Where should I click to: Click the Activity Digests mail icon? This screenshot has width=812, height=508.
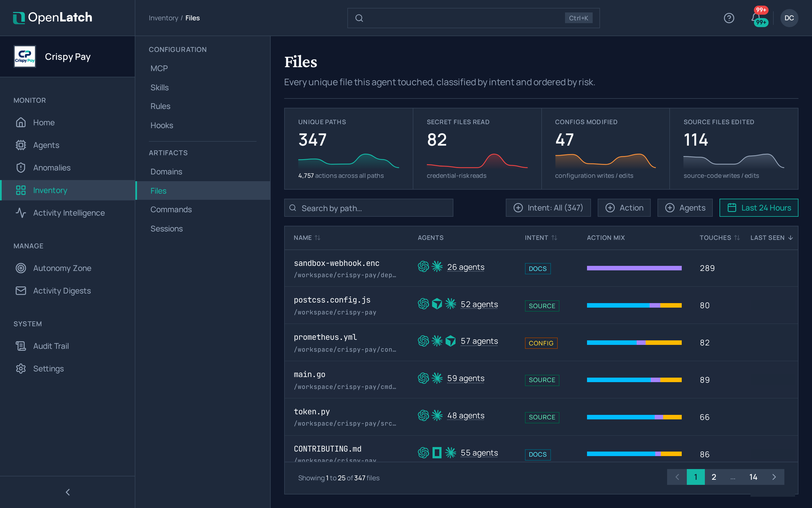[x=21, y=291]
